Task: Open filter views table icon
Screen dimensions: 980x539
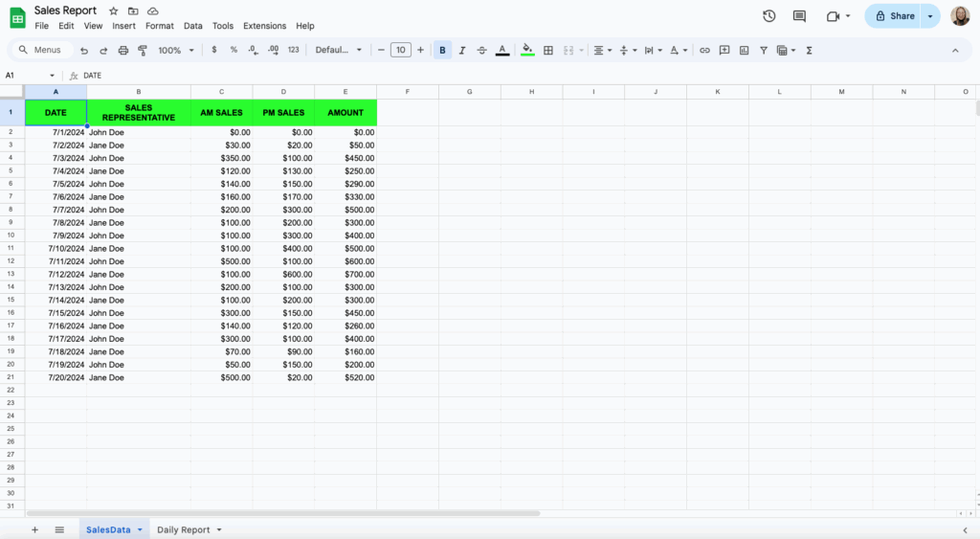Action: [786, 50]
